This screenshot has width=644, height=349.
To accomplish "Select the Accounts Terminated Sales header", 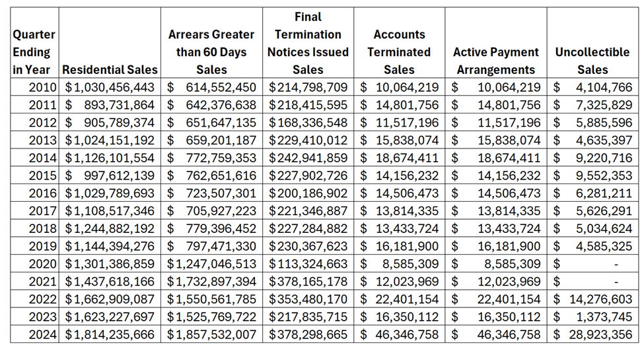I will pos(399,51).
